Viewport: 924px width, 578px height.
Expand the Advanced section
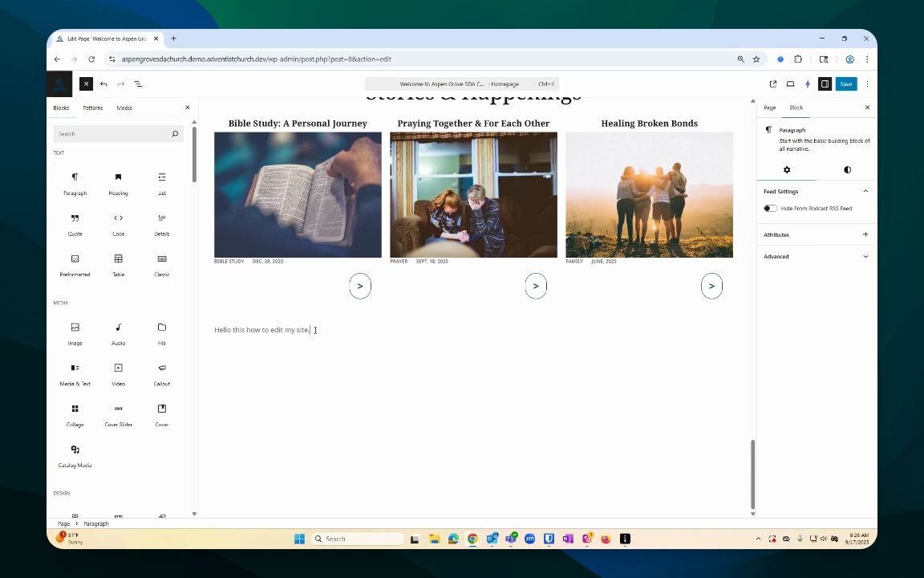[x=865, y=257]
